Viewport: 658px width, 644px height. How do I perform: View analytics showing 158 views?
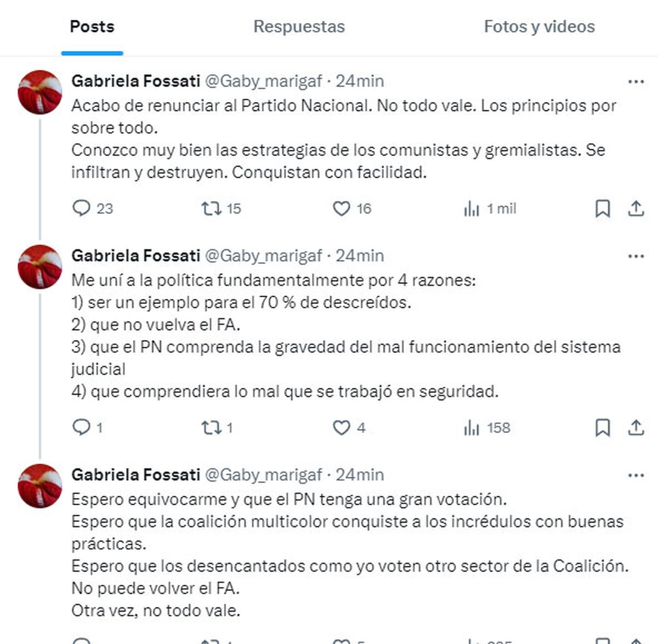(x=472, y=427)
